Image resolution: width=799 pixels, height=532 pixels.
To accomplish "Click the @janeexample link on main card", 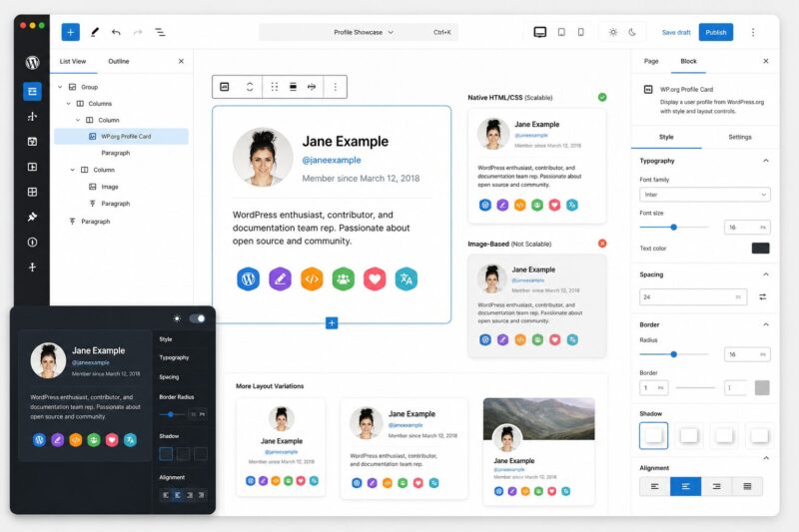I will coord(332,160).
